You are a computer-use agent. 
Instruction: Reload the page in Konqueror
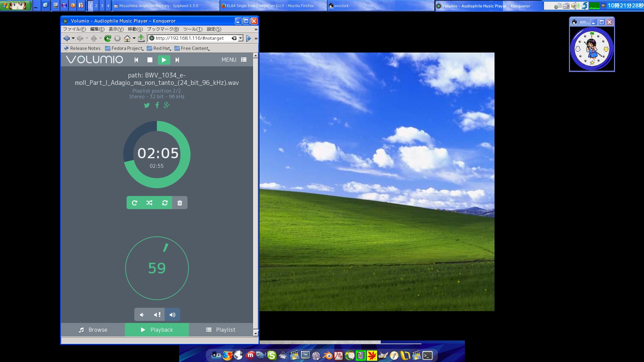(108, 38)
